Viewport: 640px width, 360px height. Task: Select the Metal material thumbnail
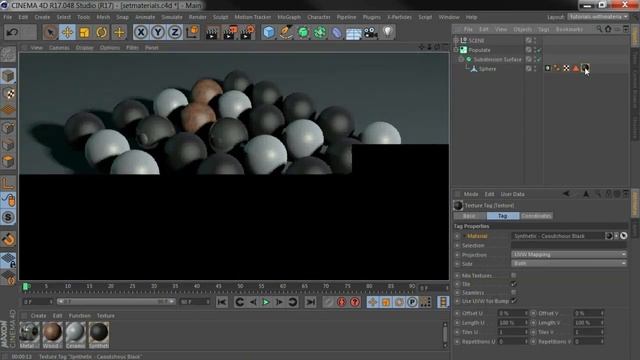(29, 335)
